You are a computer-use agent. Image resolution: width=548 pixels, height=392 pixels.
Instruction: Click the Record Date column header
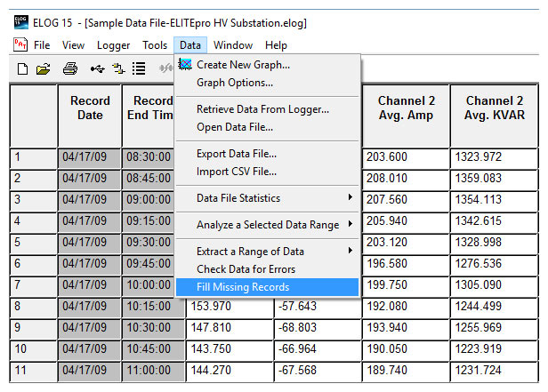(x=90, y=108)
